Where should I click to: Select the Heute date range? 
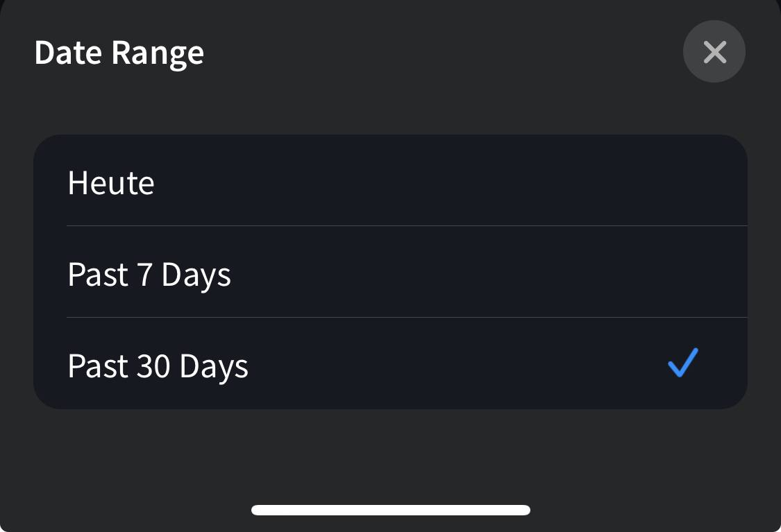tap(389, 182)
